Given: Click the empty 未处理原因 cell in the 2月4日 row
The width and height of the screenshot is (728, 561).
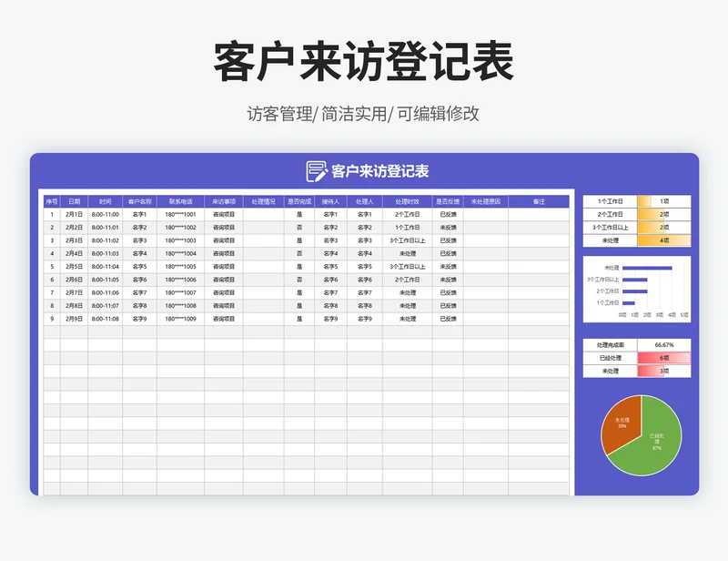Looking at the screenshot, I should point(486,254).
